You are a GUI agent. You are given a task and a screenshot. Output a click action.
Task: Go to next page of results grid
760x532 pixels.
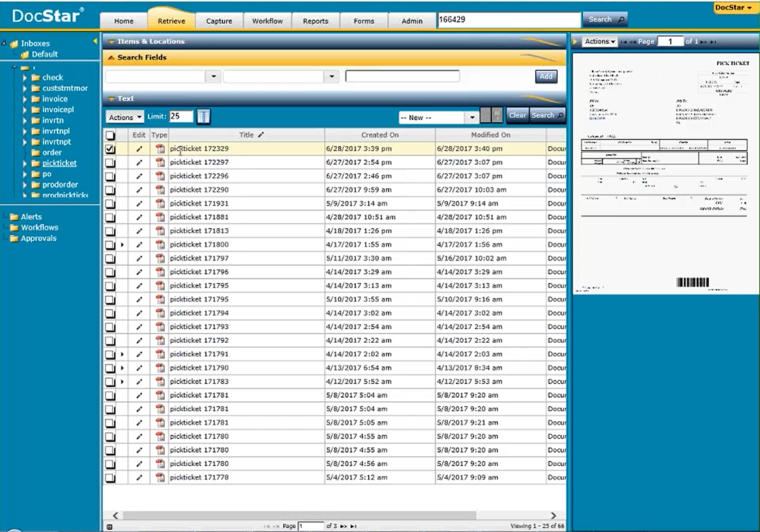pyautogui.click(x=343, y=527)
